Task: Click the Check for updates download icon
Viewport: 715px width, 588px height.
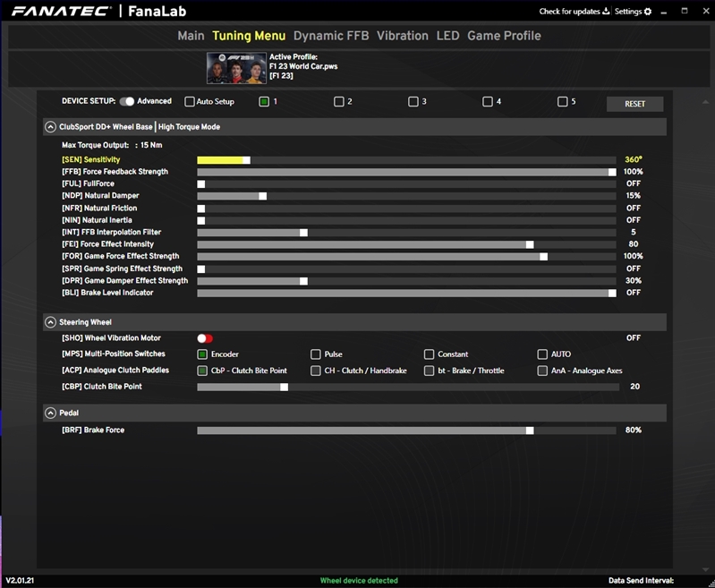Action: (606, 12)
